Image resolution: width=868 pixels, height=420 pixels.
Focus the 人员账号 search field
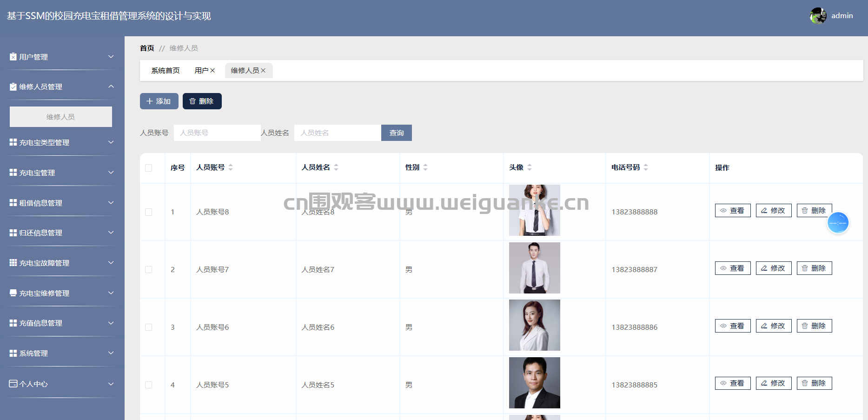tap(217, 133)
